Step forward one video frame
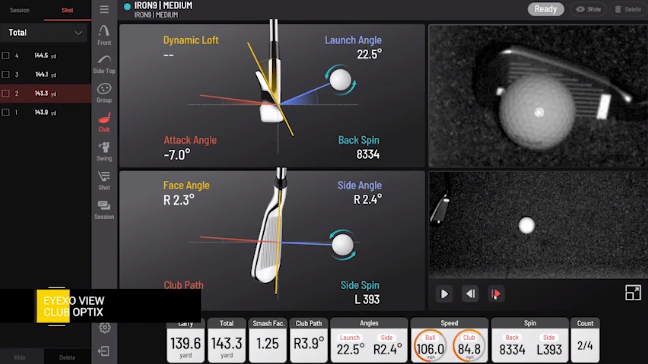 [x=496, y=294]
